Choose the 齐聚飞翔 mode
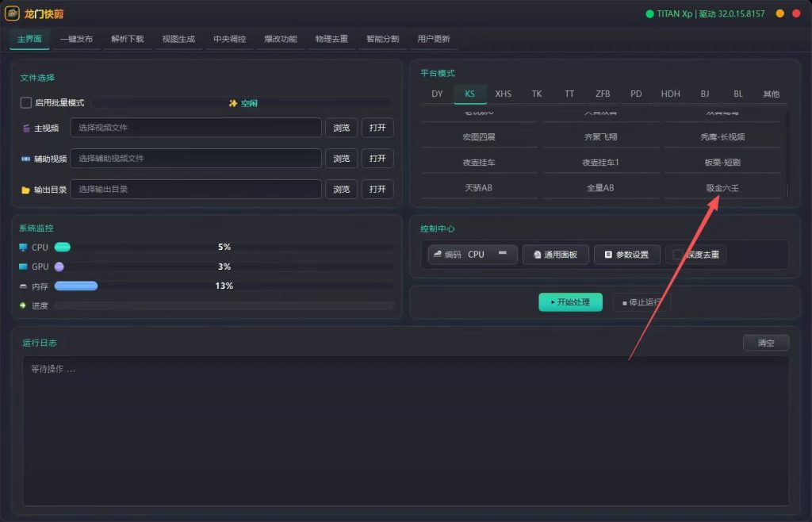812x522 pixels. click(601, 137)
